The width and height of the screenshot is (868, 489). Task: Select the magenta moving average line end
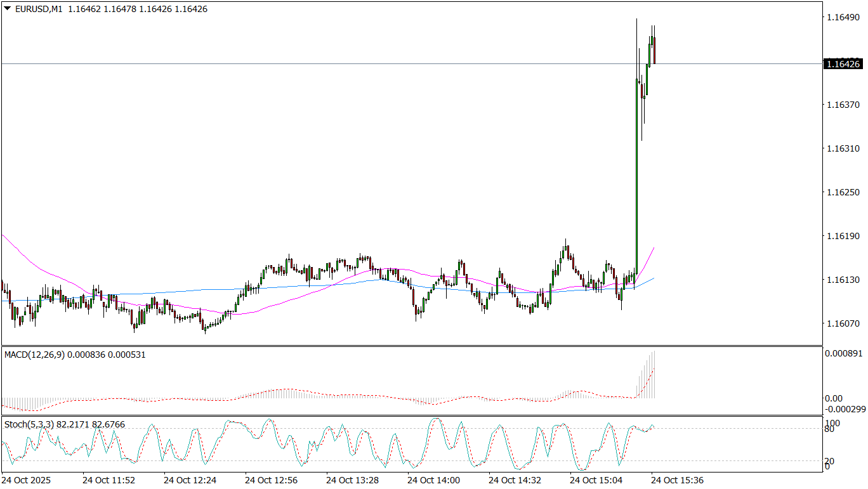(x=654, y=249)
